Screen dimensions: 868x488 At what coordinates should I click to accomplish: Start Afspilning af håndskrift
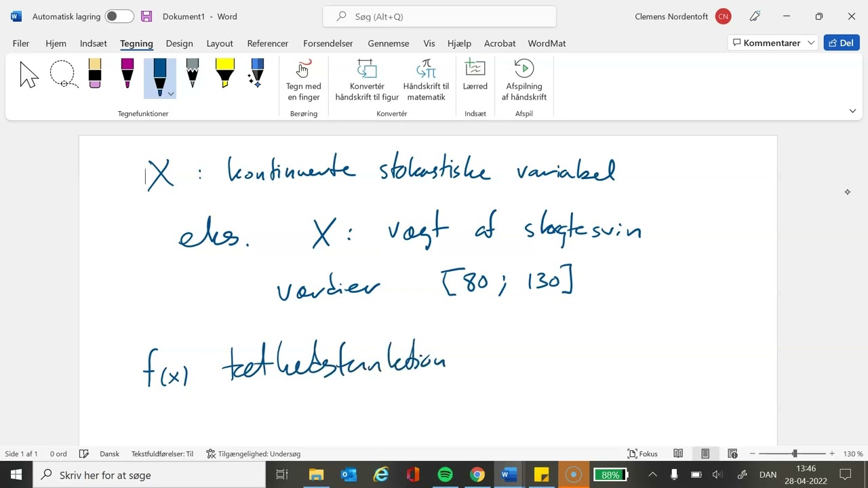524,80
